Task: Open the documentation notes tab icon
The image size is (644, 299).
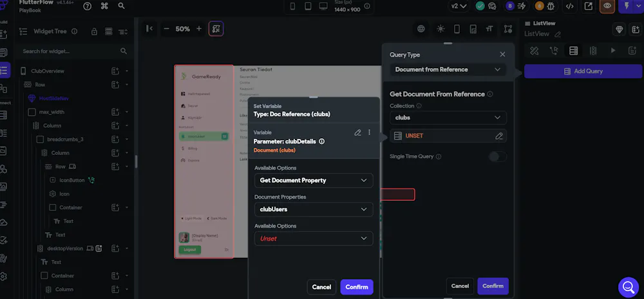Action: tap(632, 50)
